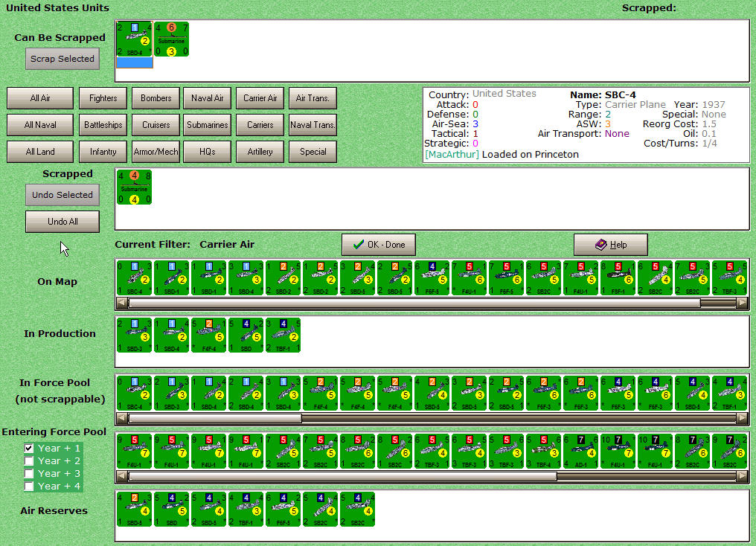Show Carriers only
This screenshot has width=756, height=546.
[260, 125]
